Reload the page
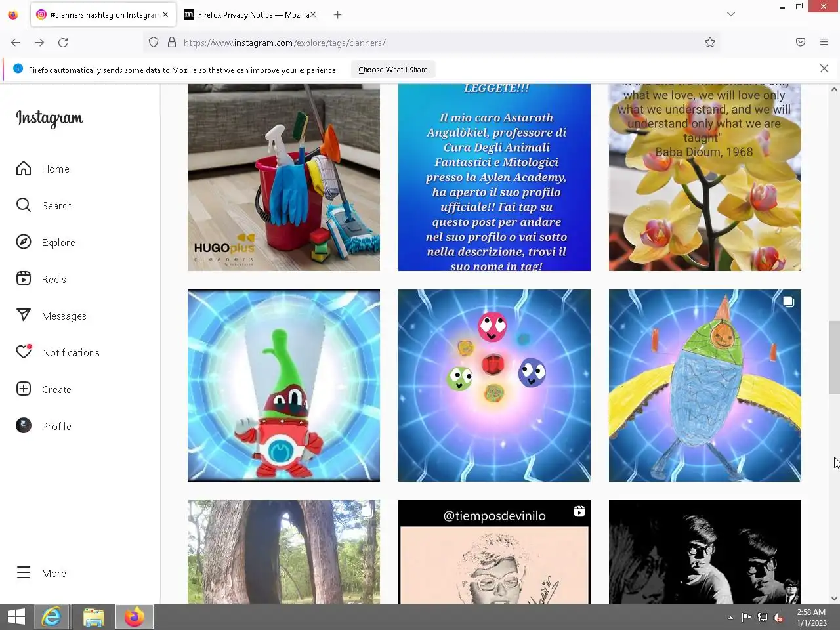840x630 pixels. tap(63, 43)
